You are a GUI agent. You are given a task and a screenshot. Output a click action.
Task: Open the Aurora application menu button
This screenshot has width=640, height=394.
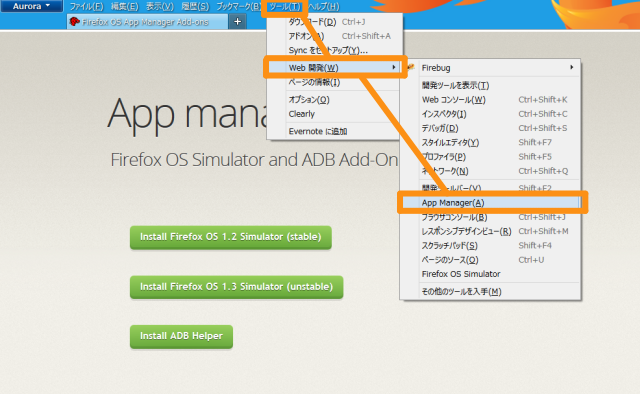pos(31,6)
